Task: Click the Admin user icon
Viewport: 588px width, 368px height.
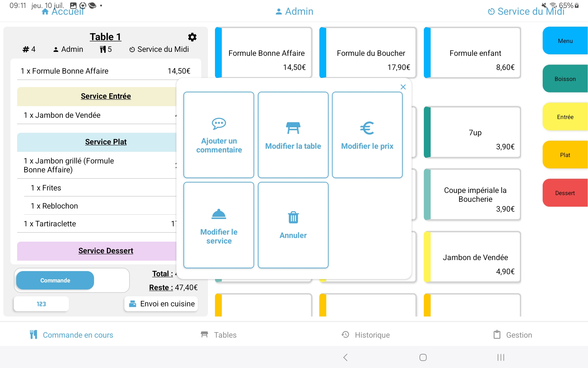Action: [278, 11]
